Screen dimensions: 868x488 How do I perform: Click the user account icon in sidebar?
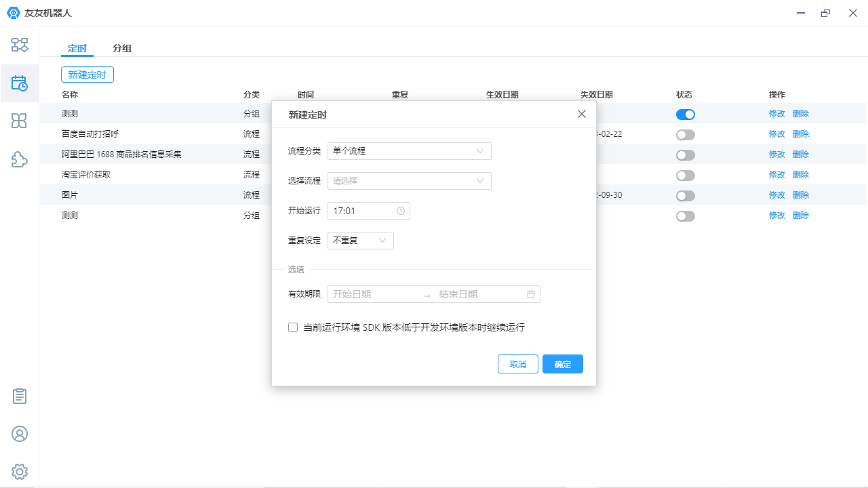(20, 434)
